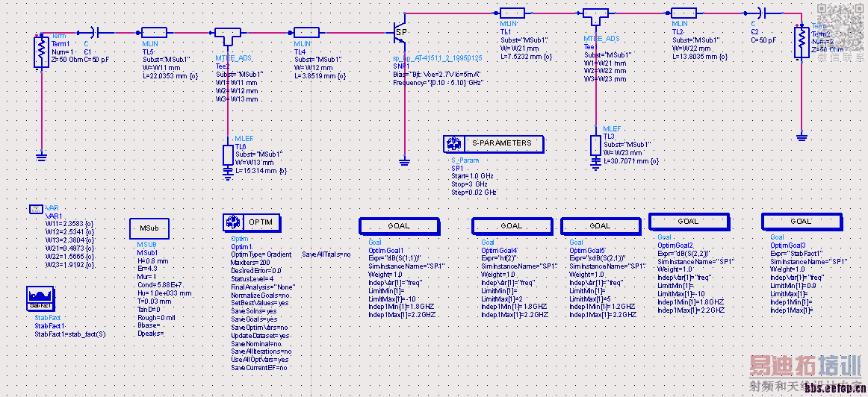868x397 pixels.
Task: Click TL6 length L=15.314 mm
Action: (261, 171)
